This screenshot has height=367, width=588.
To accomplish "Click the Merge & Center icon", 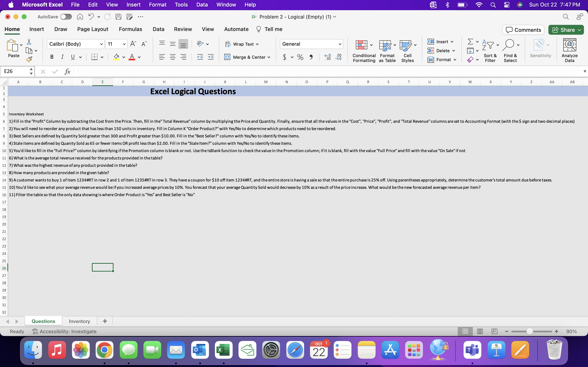I will [227, 57].
